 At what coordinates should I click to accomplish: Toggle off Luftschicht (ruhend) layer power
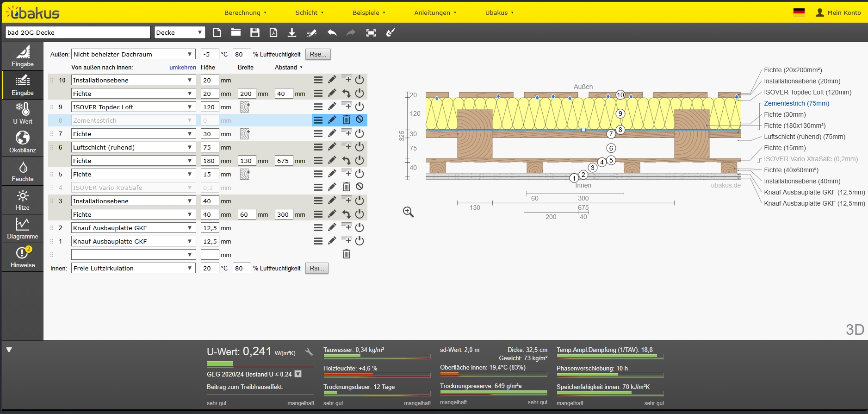[x=360, y=147]
